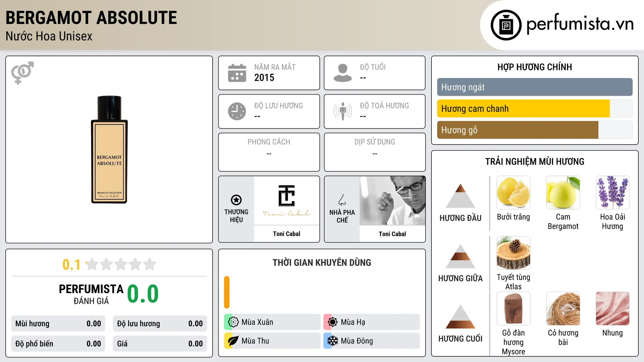
Task: Click the Bưởi trắng note name
Action: click(x=514, y=217)
